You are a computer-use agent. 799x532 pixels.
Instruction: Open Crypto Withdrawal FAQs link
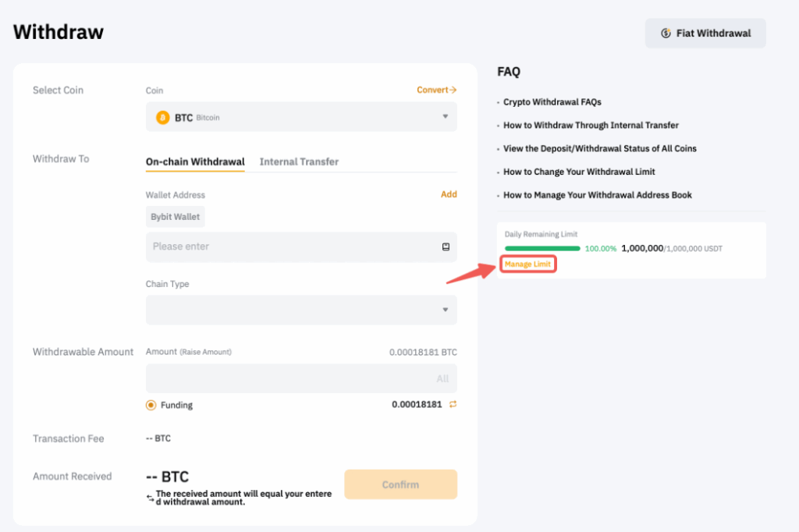pyautogui.click(x=552, y=102)
